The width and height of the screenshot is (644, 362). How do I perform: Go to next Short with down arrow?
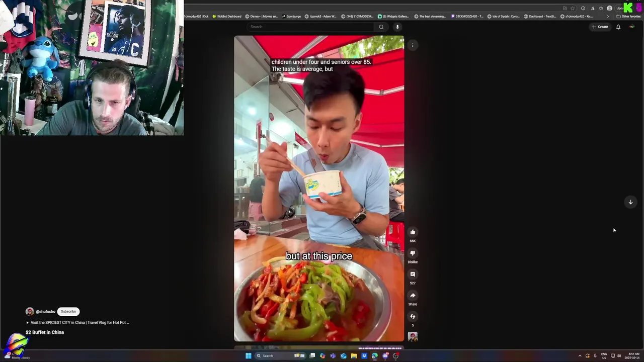point(630,202)
